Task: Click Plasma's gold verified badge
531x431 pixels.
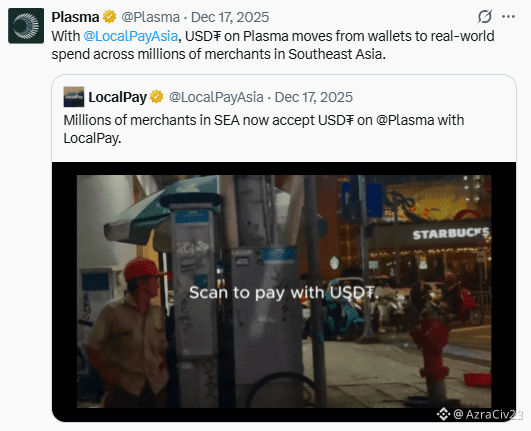Action: tap(109, 17)
